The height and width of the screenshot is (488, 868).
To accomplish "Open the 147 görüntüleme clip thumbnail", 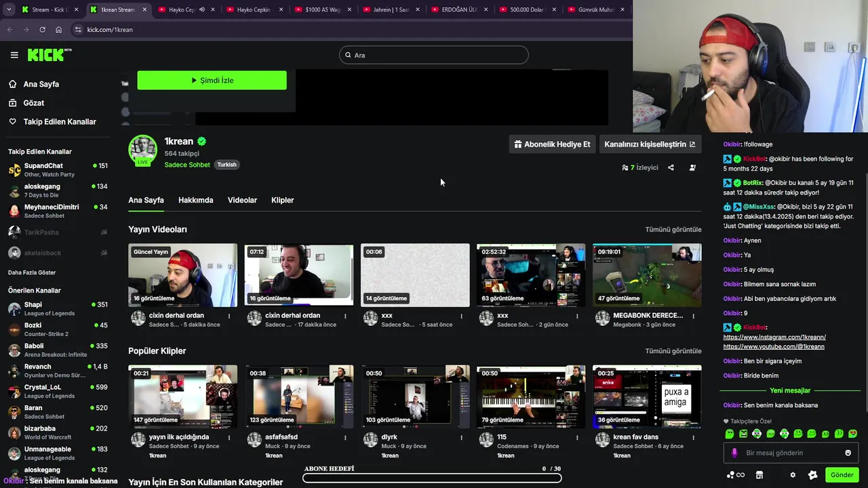I will (x=183, y=396).
